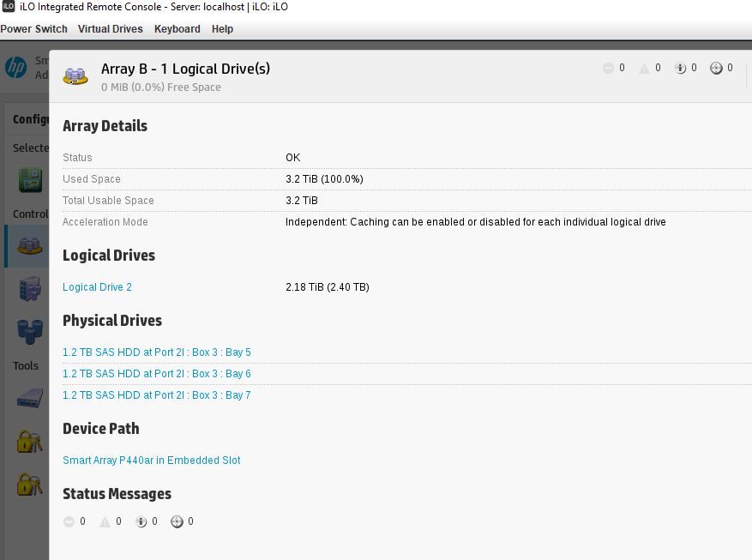Click the 'Tools' label in the sidebar
This screenshot has width=752, height=560.
26,366
